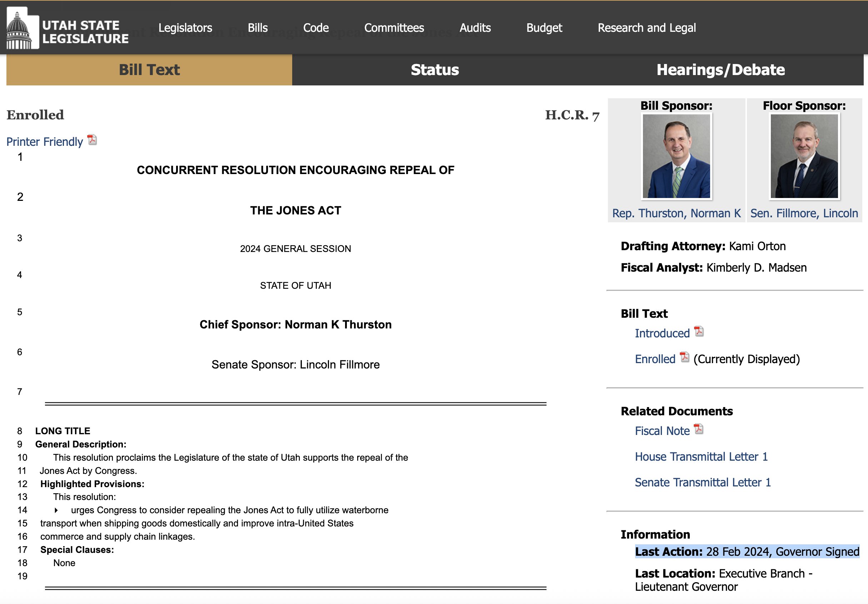Click Floor Sponsor Fillmore's photo

(804, 156)
